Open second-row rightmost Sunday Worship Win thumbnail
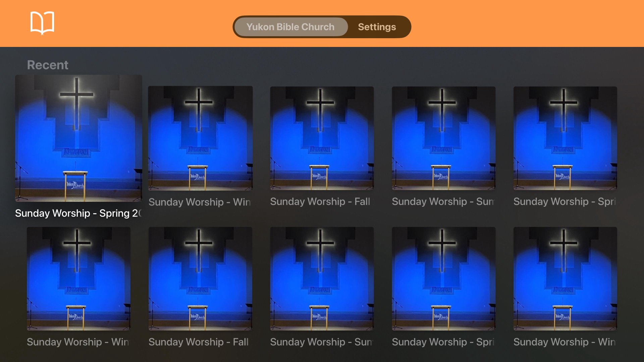This screenshot has height=362, width=644. click(565, 279)
